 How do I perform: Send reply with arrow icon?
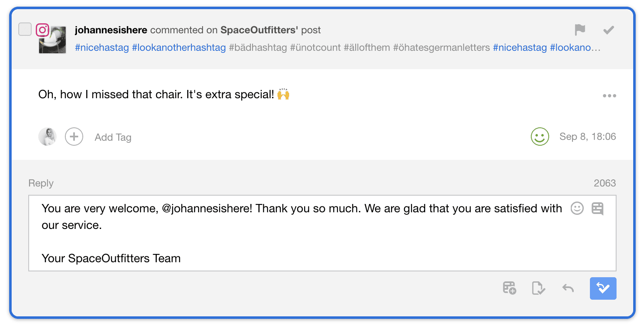click(x=568, y=288)
